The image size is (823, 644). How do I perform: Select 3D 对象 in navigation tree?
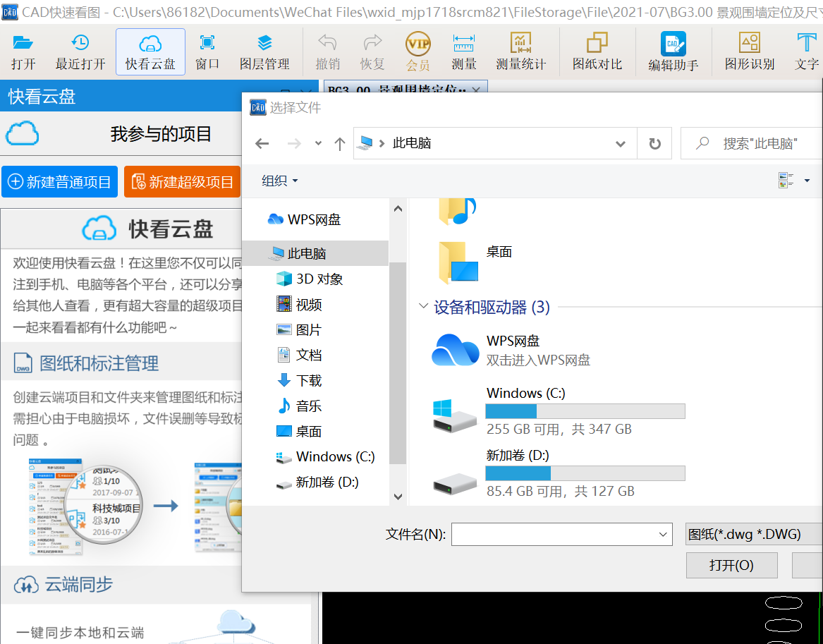pos(309,279)
